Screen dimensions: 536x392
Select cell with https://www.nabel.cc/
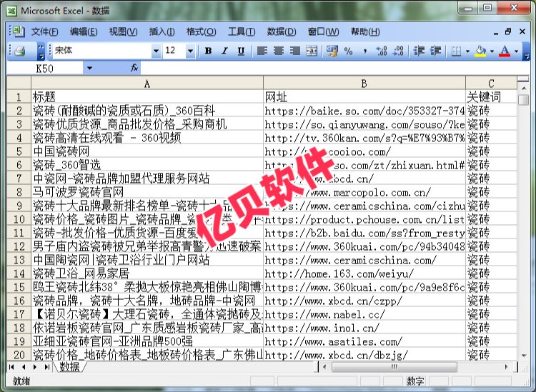[x=364, y=314]
